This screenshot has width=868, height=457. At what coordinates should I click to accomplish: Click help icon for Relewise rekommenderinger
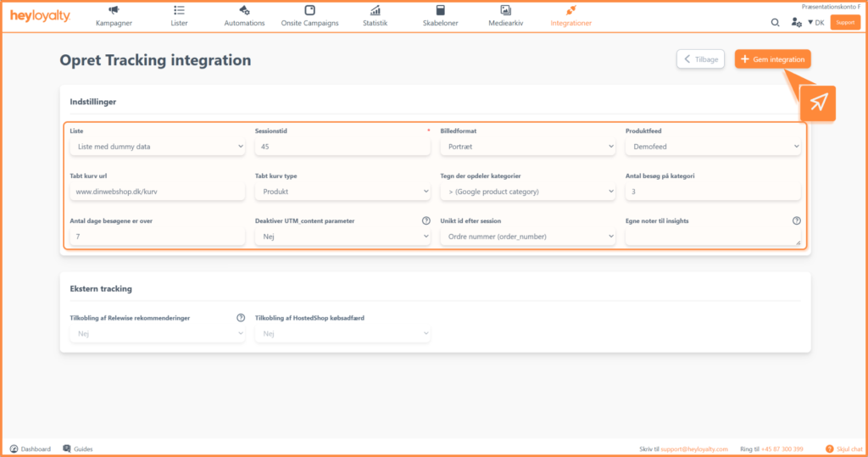coord(241,318)
